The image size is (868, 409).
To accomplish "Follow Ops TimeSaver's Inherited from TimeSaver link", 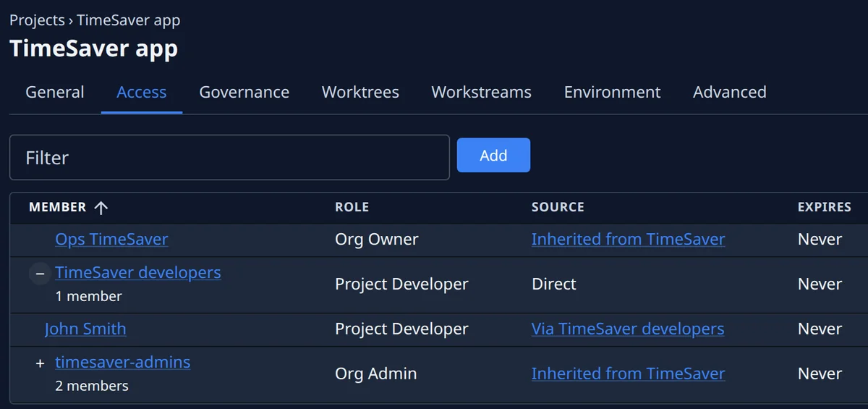I will (628, 239).
